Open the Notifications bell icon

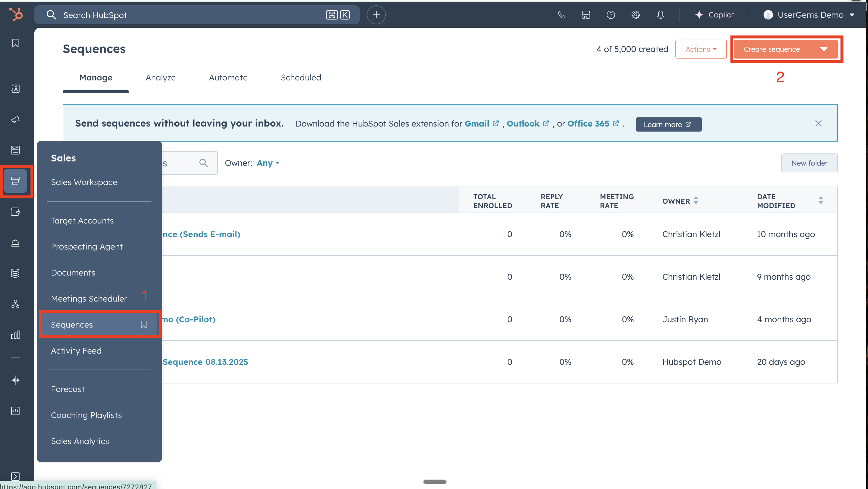pos(660,15)
